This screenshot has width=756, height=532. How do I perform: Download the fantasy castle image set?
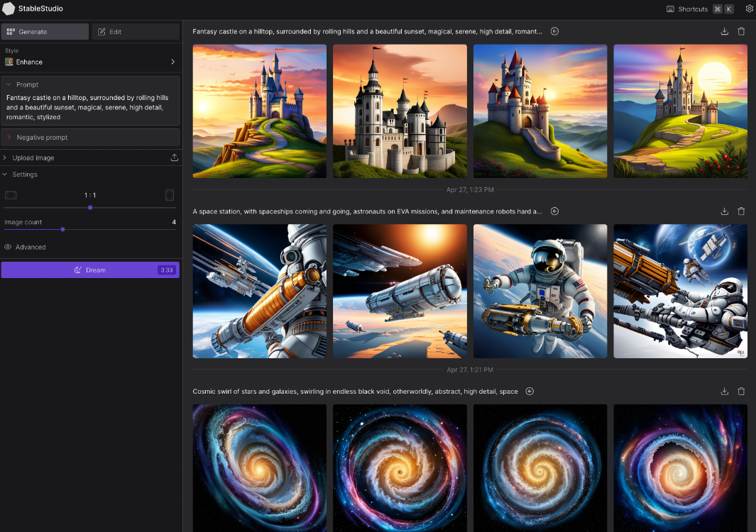tap(724, 31)
